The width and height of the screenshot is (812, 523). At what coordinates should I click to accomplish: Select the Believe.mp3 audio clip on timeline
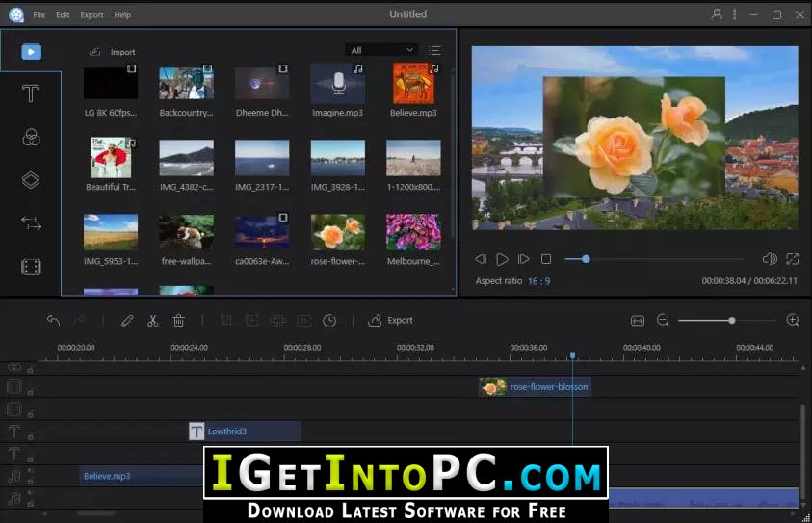click(x=143, y=476)
